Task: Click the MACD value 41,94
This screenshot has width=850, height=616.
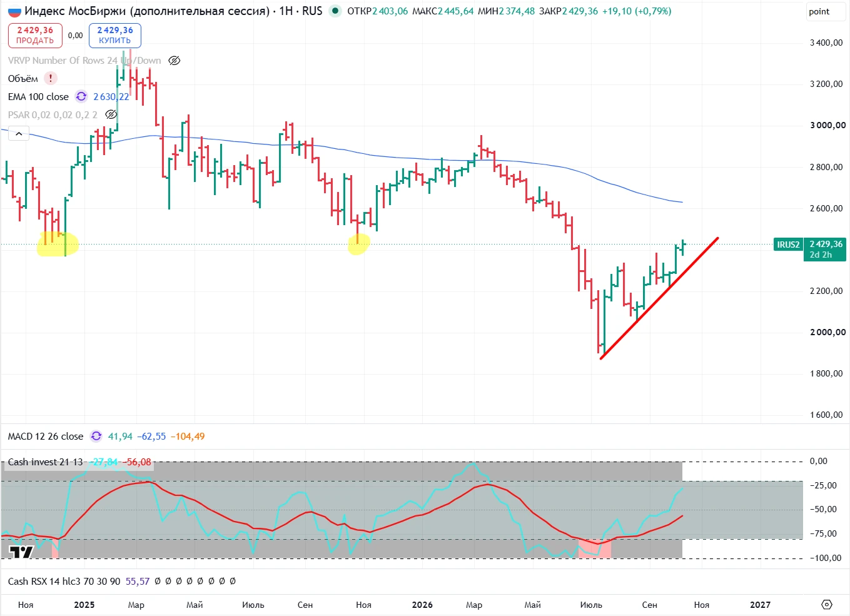Action: click(120, 436)
